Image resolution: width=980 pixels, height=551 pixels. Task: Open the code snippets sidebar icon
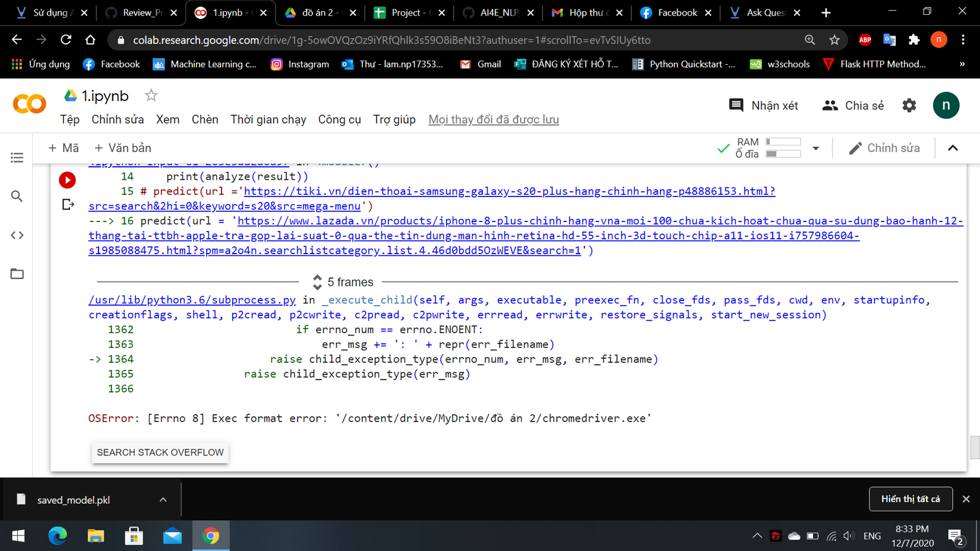coord(17,235)
